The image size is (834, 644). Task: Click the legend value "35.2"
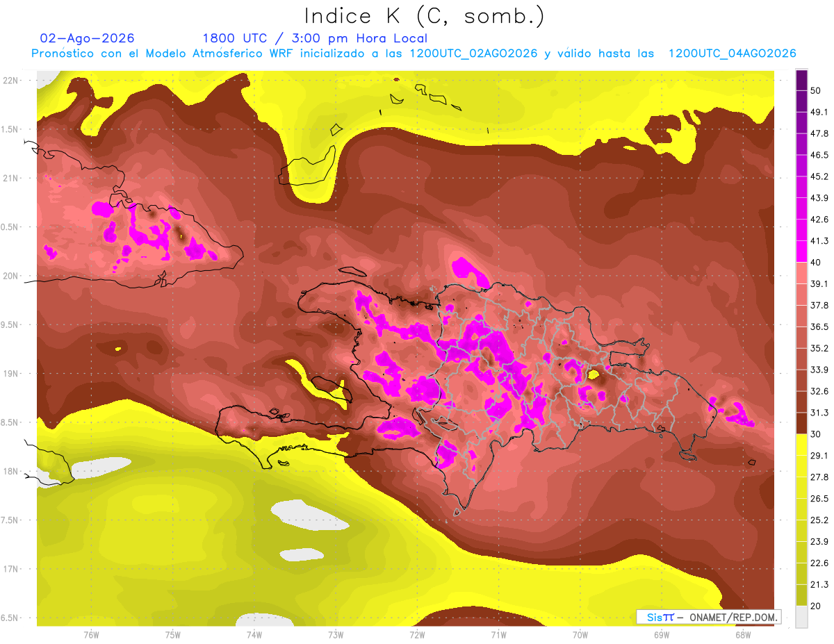(820, 348)
